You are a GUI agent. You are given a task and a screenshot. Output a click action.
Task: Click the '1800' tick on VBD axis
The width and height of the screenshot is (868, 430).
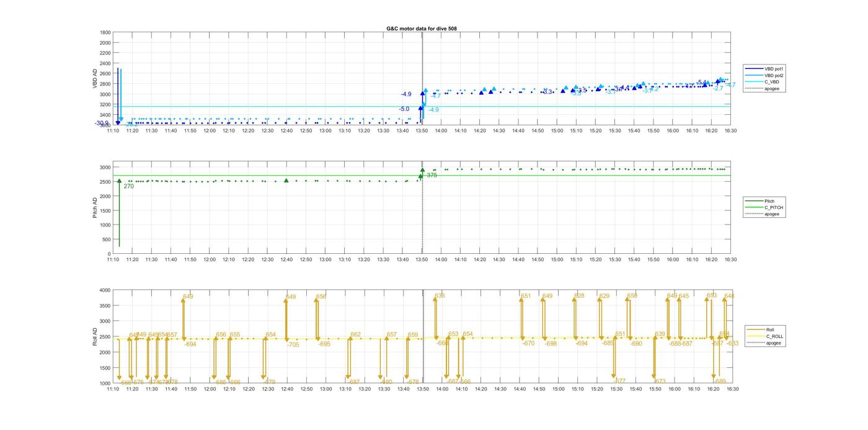click(x=105, y=32)
